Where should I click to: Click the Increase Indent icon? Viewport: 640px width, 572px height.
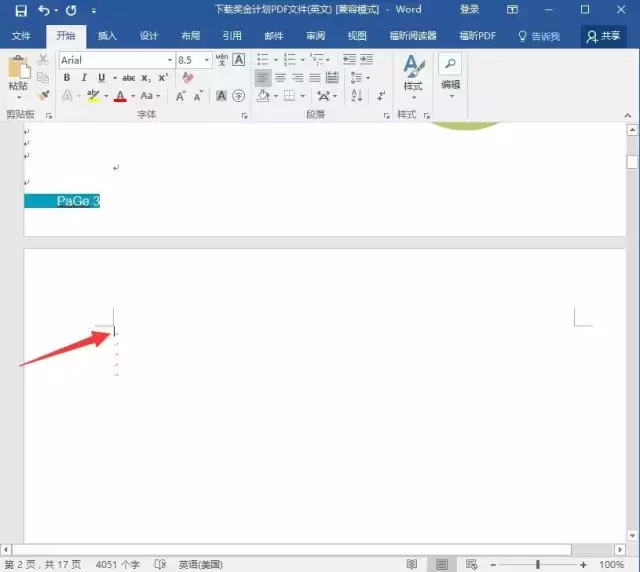tap(367, 60)
